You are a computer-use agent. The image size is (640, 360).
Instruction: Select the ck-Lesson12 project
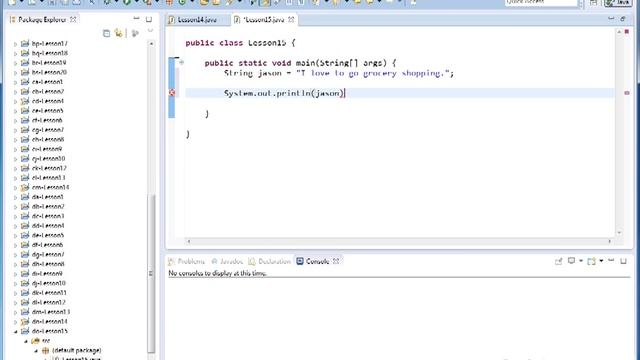click(49, 168)
